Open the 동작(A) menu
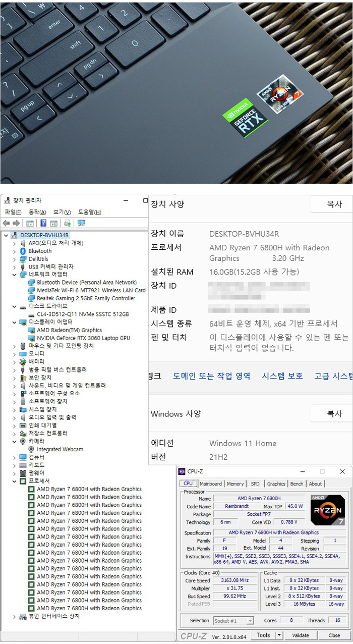The image size is (353, 644). [37, 212]
